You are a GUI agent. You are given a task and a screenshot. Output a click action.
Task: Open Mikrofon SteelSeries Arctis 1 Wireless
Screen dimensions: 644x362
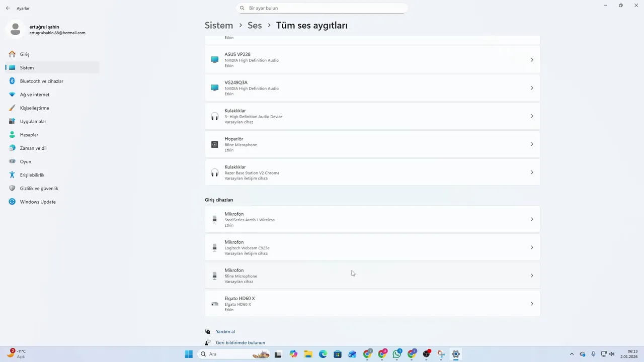(372, 219)
